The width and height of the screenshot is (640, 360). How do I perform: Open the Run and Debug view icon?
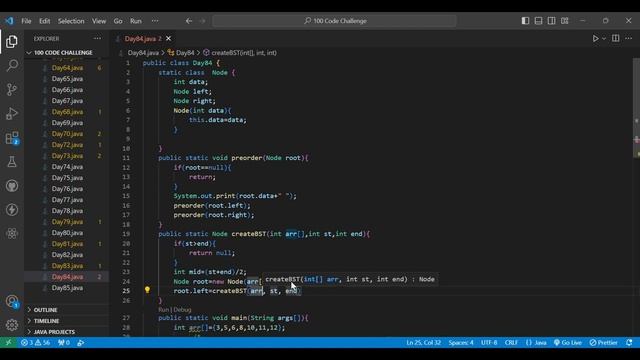pyautogui.click(x=12, y=113)
